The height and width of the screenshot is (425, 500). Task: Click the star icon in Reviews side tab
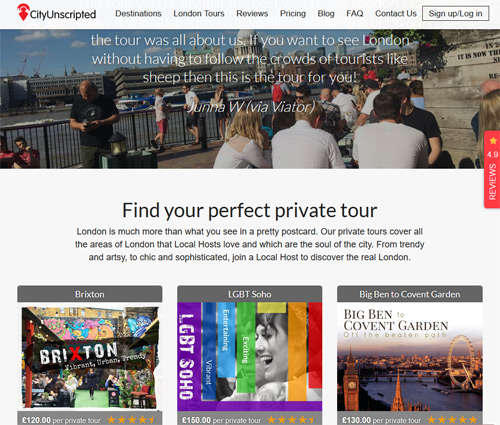click(493, 141)
